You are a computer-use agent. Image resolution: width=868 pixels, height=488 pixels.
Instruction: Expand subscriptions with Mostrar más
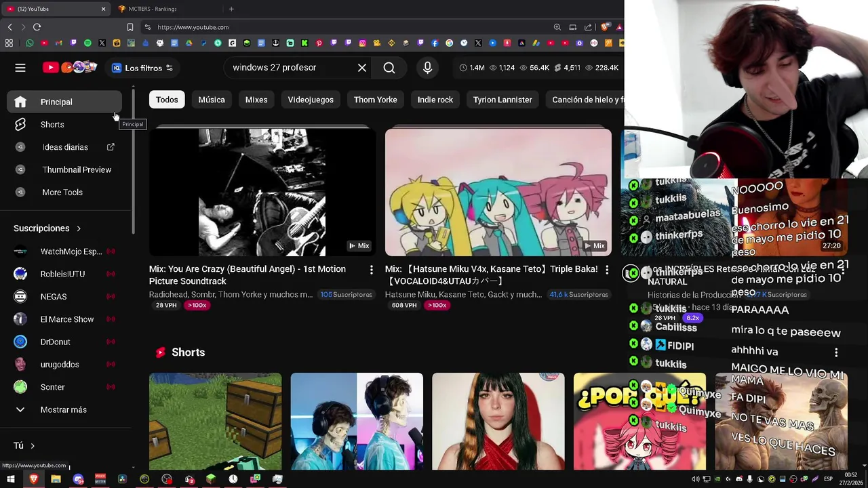click(64, 409)
